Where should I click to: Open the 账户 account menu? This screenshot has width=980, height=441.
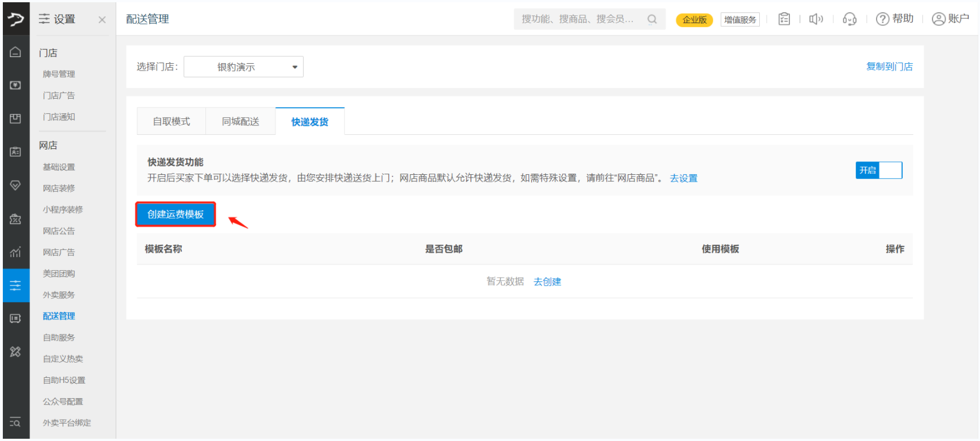coord(950,19)
